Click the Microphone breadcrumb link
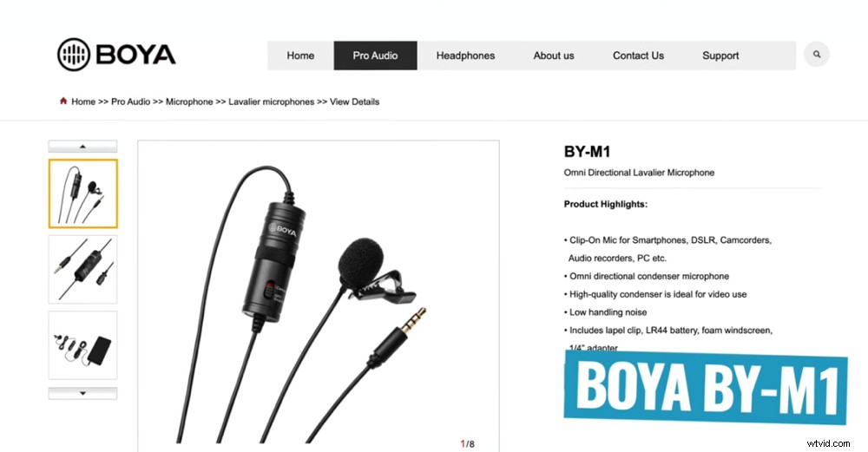 click(x=189, y=102)
